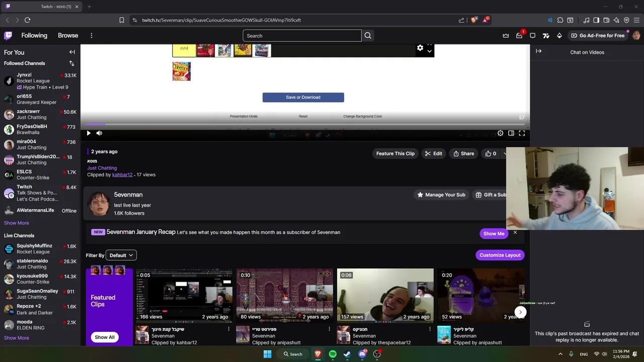644x362 pixels.
Task: Show hidden system tray icons
Action: 561,354
